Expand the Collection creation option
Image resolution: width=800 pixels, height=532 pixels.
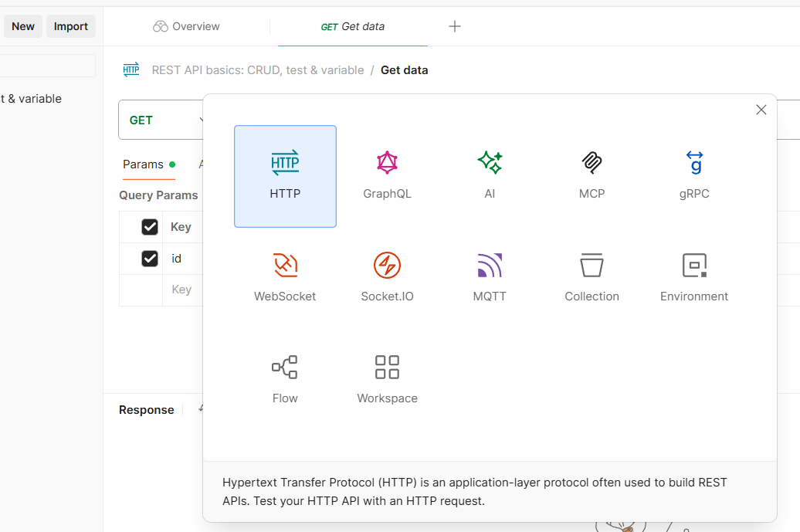coord(592,276)
